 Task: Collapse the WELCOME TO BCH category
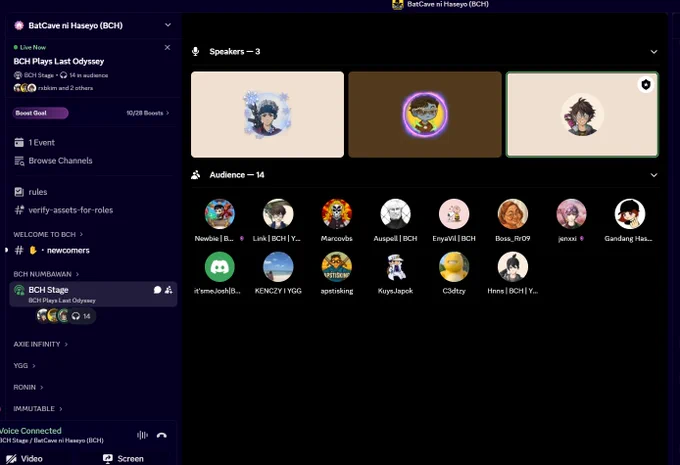pos(48,234)
